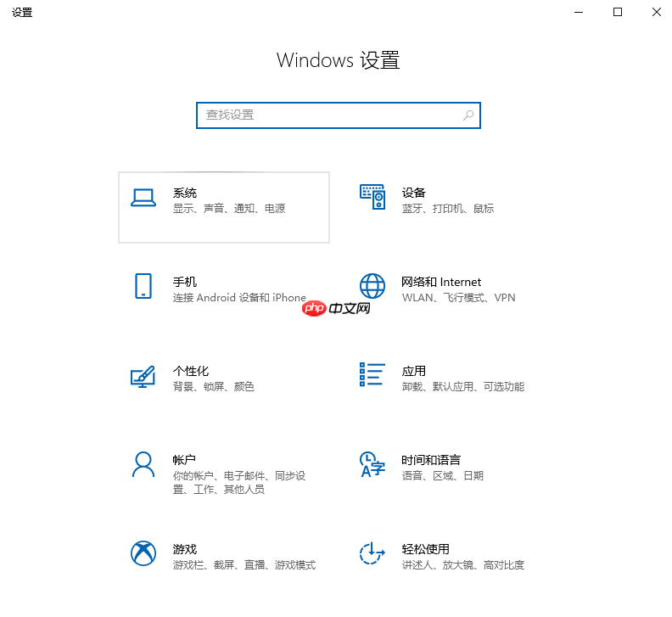
Task: Click the Xbox icon for 游戏
Action: click(x=143, y=553)
